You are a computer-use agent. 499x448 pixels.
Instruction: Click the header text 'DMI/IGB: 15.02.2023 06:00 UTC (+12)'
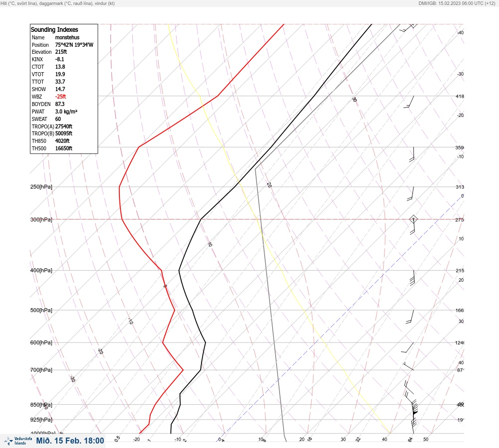(457, 3)
